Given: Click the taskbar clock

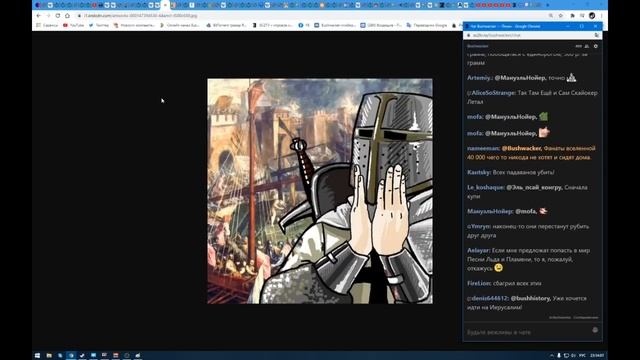Looking at the screenshot, I should (597, 356).
